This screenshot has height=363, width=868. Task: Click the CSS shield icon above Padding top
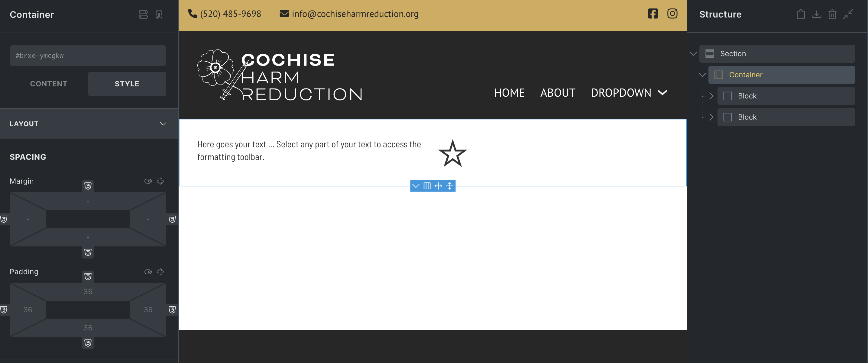[x=88, y=276]
